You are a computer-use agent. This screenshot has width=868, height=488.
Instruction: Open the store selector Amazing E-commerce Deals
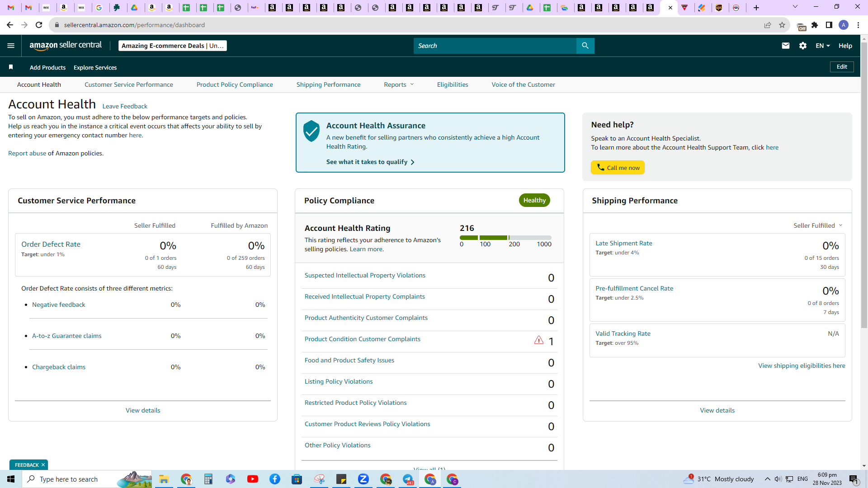tap(173, 46)
